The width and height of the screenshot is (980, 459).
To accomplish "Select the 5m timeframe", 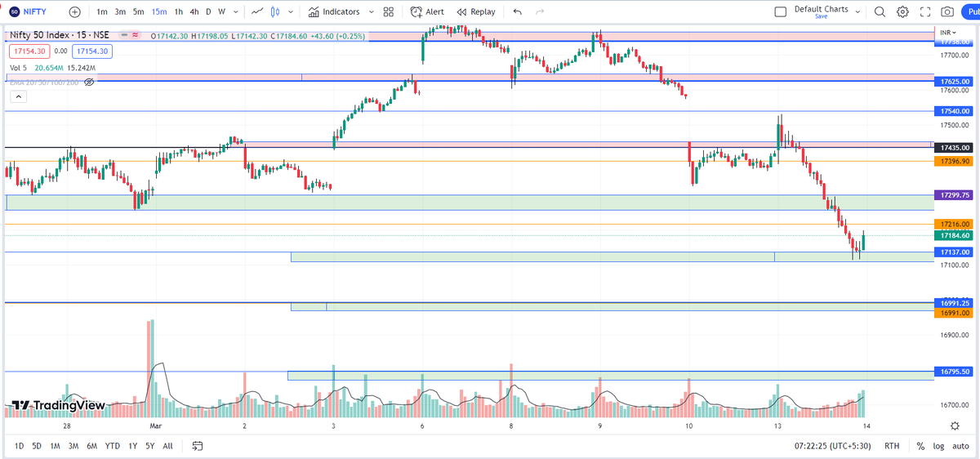I will pos(139,11).
